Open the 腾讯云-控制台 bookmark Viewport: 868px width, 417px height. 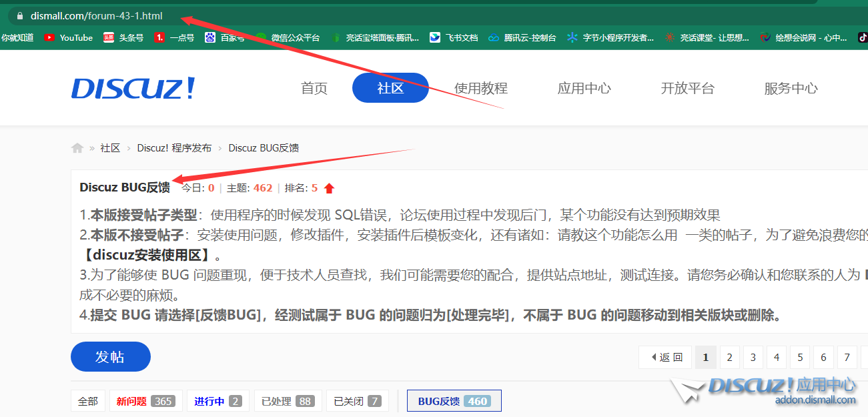522,38
